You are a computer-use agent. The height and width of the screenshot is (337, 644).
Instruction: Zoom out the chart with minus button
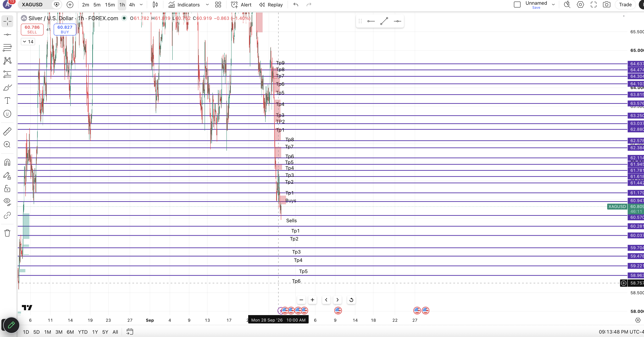301,300
